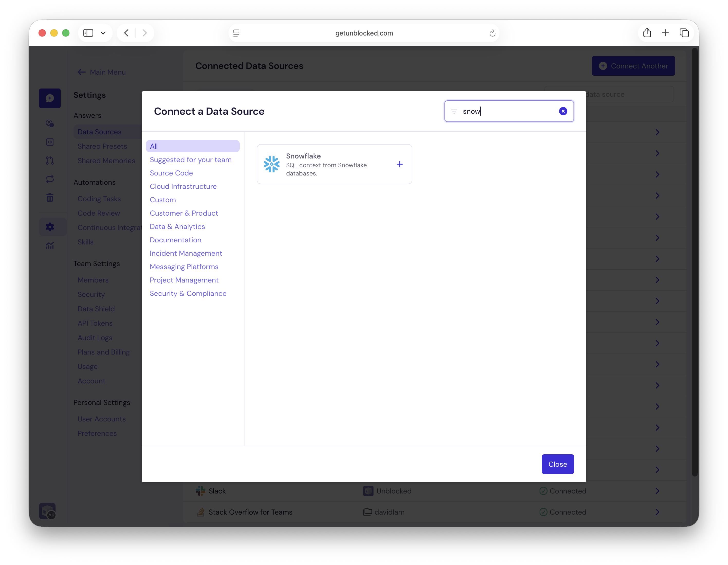Click the trash icon in left rail
The image size is (728, 565).
coord(50,197)
